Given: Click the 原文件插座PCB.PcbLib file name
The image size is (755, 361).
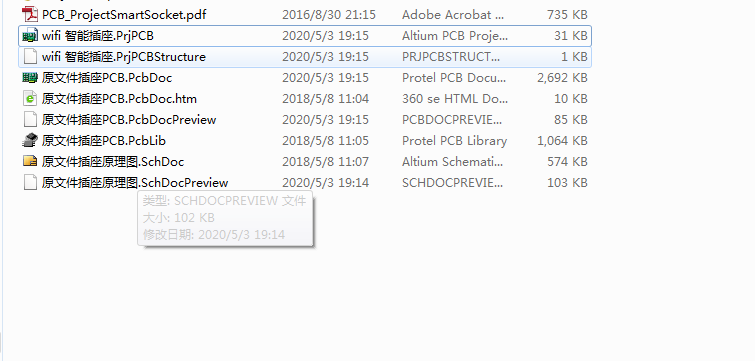Looking at the screenshot, I should pyautogui.click(x=104, y=141).
